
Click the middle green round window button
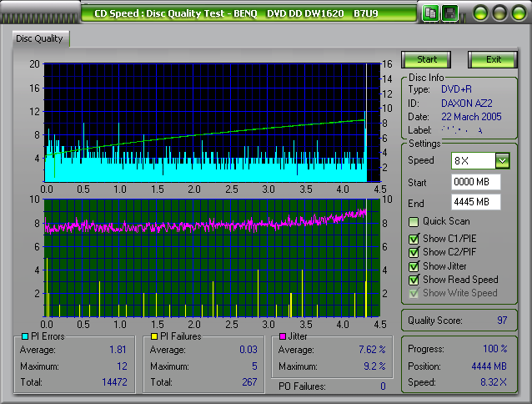499,13
